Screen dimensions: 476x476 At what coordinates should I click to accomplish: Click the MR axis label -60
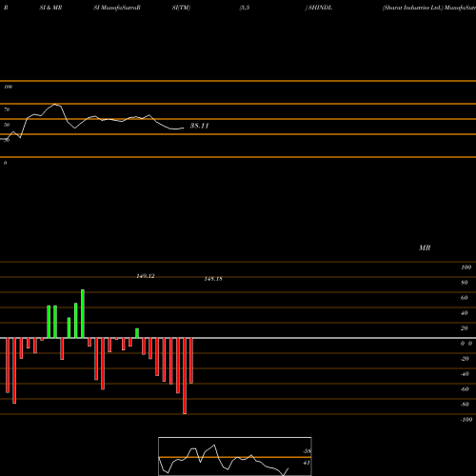(x=465, y=389)
